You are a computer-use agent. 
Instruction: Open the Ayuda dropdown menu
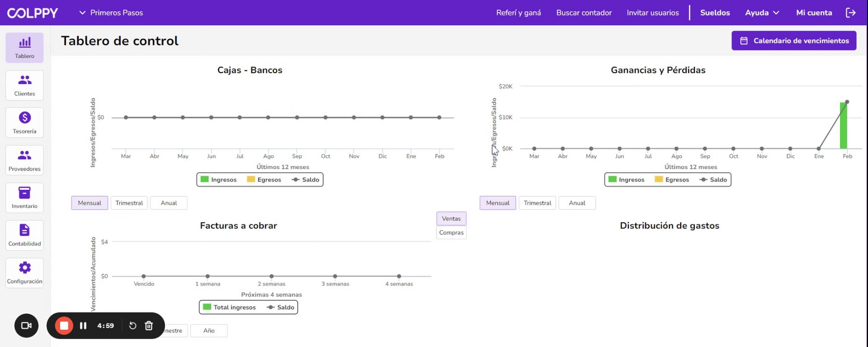[x=762, y=13]
